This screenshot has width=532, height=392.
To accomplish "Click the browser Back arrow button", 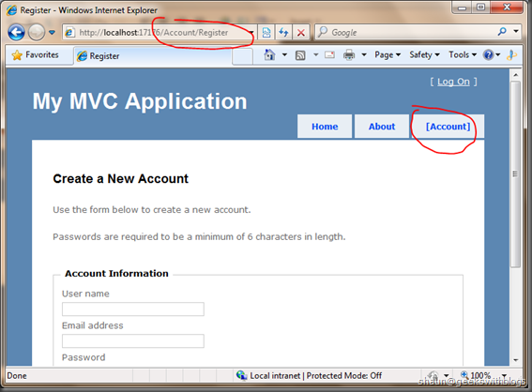I will 16,33.
